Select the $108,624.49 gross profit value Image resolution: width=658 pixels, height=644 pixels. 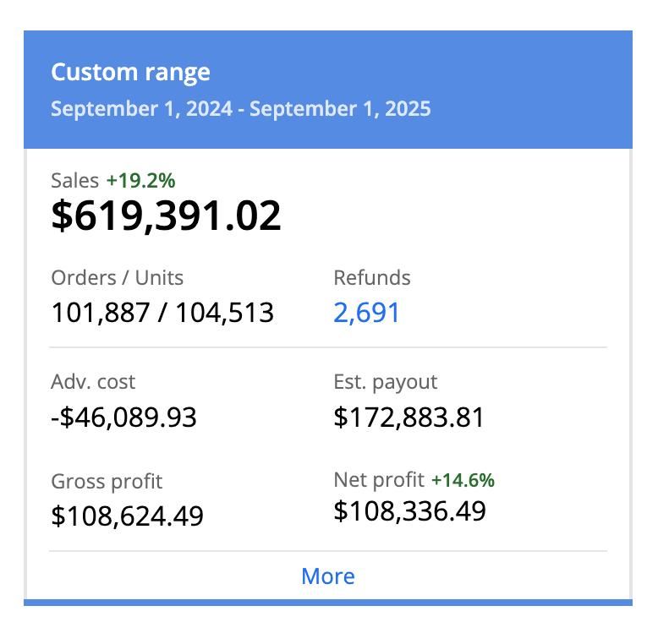(127, 516)
